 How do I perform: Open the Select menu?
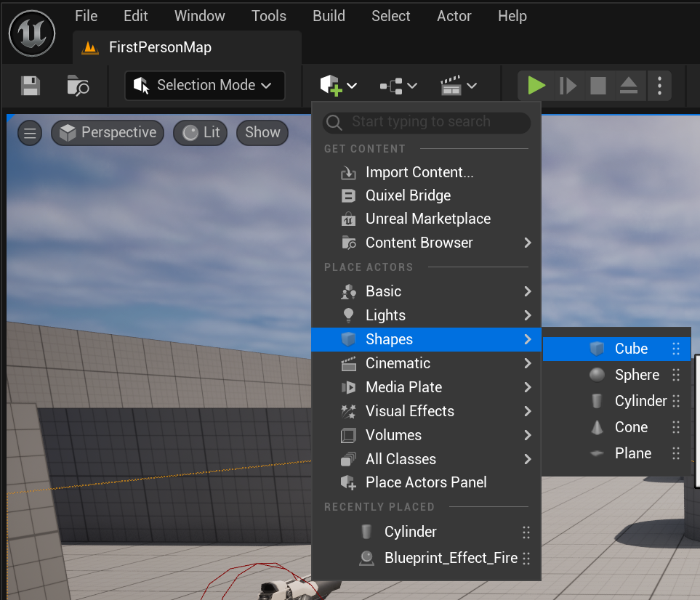390,16
